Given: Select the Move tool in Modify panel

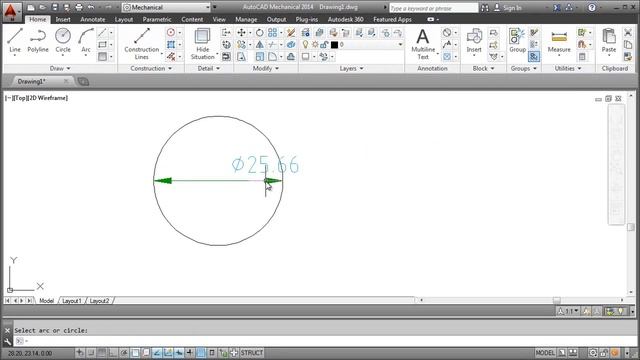Looking at the screenshot, I should 241,33.
